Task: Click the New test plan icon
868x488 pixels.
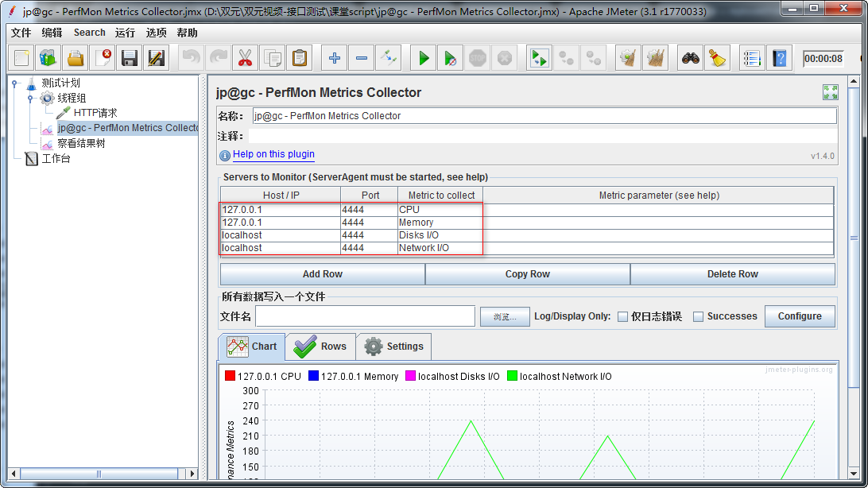Action: coord(21,58)
